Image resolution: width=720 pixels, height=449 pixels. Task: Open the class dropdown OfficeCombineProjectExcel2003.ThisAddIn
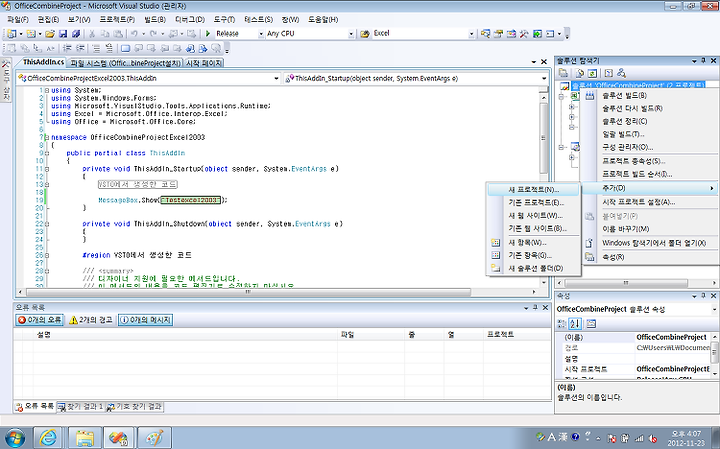coord(276,79)
